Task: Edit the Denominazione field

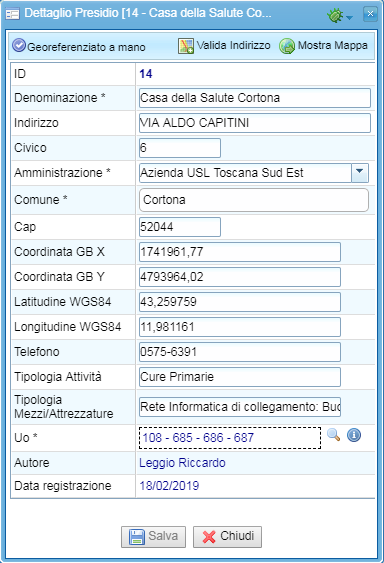Action: 255,98
